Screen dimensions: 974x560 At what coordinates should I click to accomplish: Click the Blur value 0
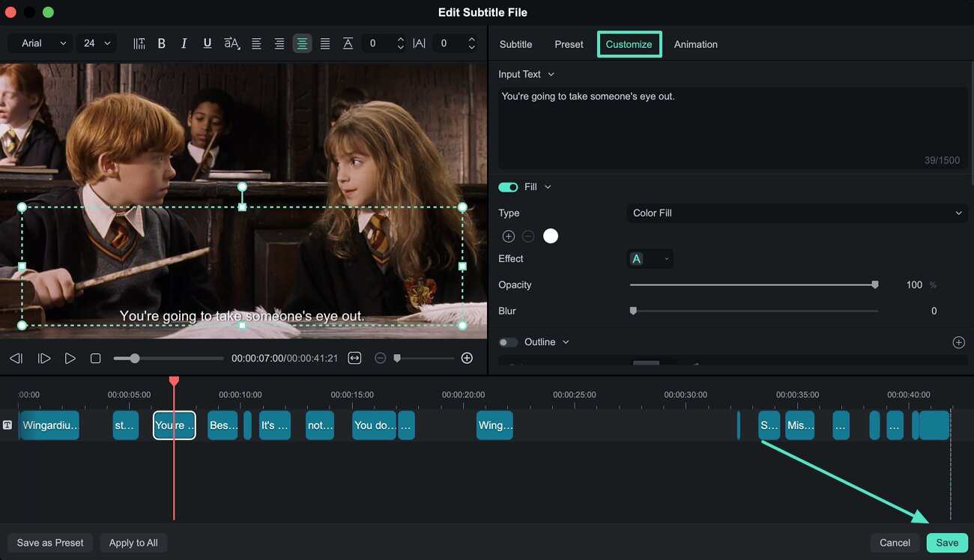point(934,311)
